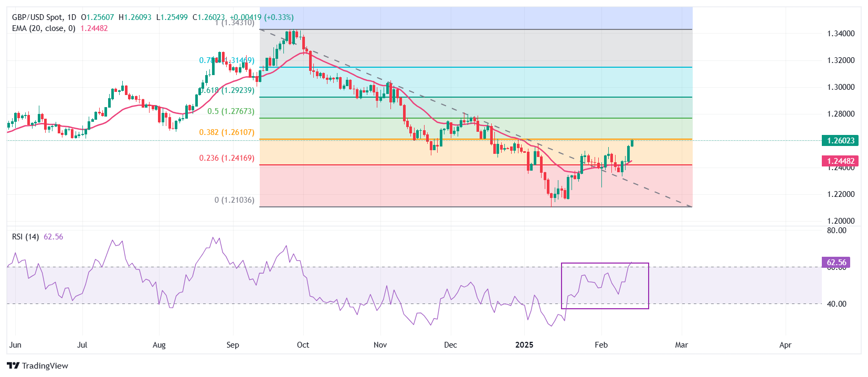Select the 0.382 (1.26107) Fibonacci level label
868x377 pixels.
pos(227,132)
